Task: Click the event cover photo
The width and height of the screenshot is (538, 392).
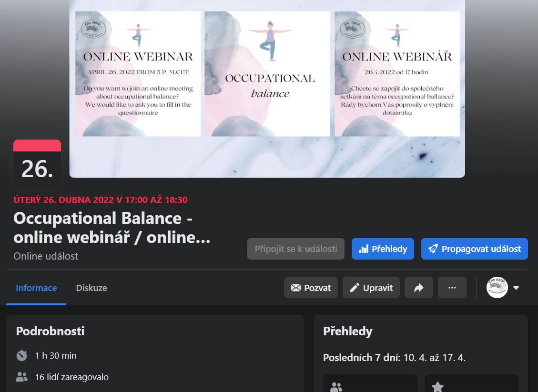Action: (x=267, y=89)
